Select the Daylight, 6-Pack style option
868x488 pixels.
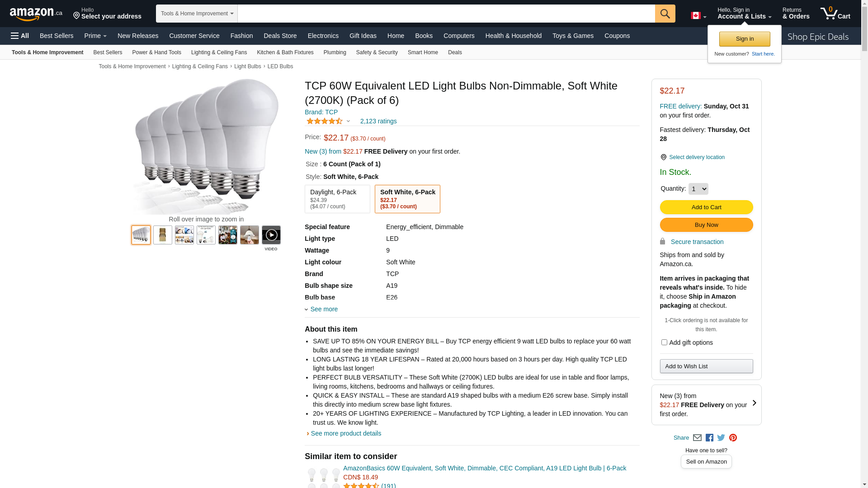[x=337, y=199]
